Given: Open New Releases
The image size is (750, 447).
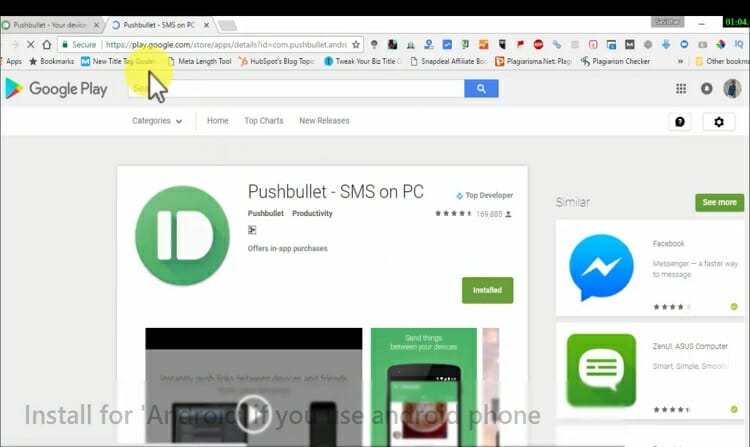Looking at the screenshot, I should 324,121.
